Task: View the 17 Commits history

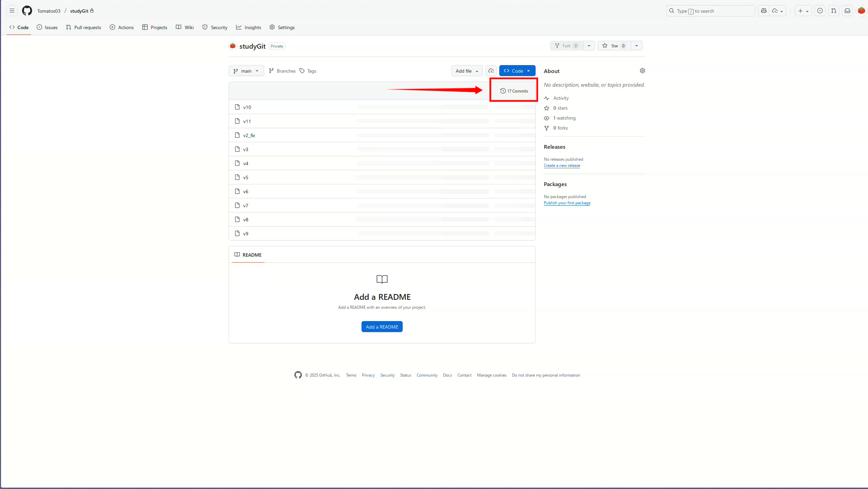Action: pyautogui.click(x=514, y=91)
